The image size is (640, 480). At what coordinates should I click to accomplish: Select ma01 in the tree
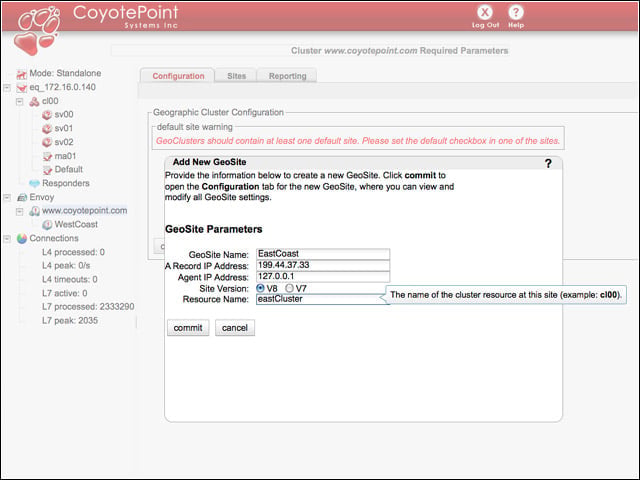coord(65,156)
